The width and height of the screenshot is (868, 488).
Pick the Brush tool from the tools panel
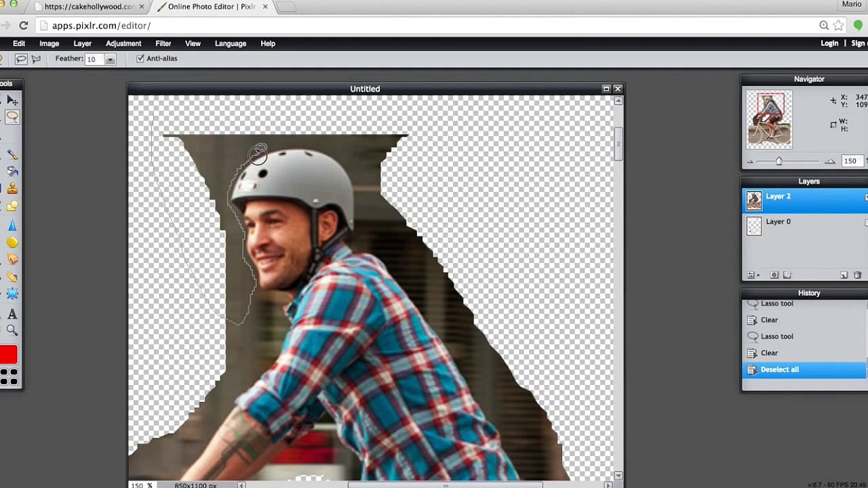pos(12,155)
